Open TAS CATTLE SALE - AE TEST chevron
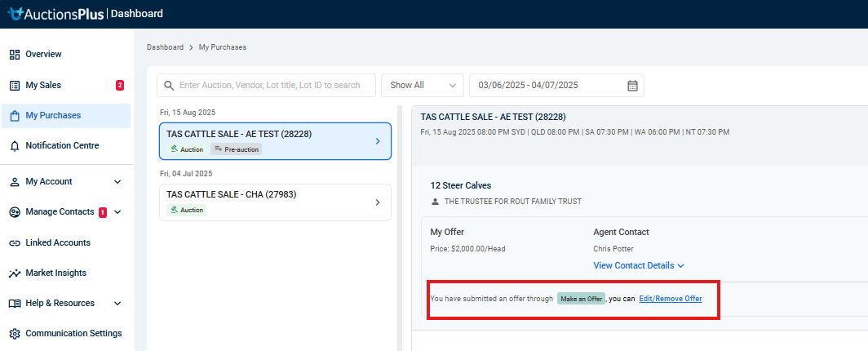 point(378,141)
